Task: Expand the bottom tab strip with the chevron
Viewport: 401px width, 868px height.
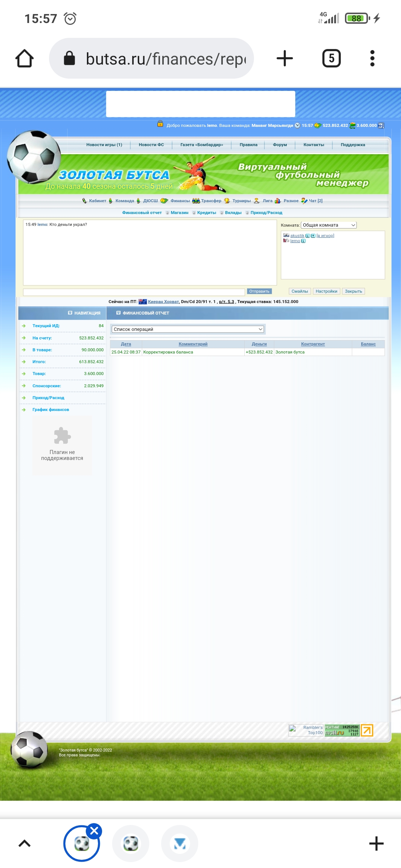Action: coord(25,844)
